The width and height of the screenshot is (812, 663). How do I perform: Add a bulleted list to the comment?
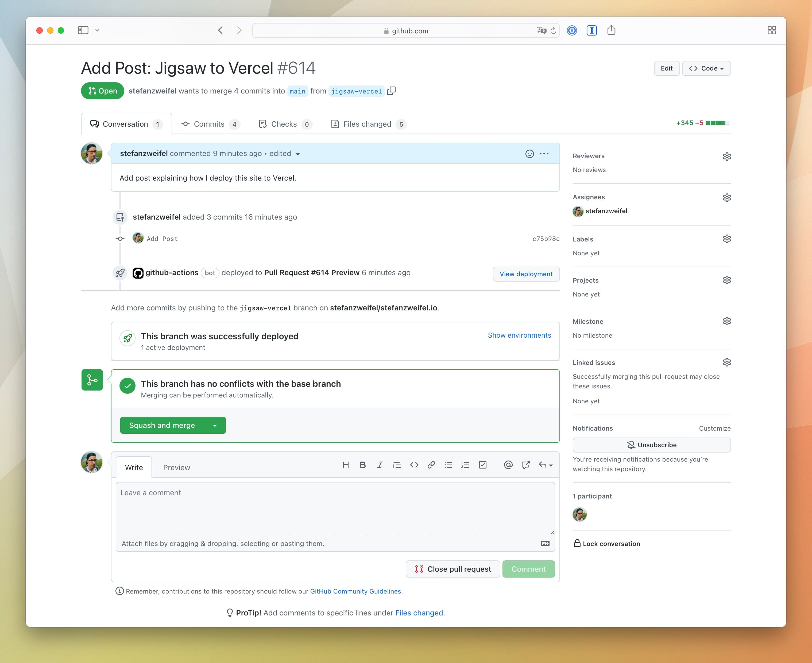(x=448, y=465)
